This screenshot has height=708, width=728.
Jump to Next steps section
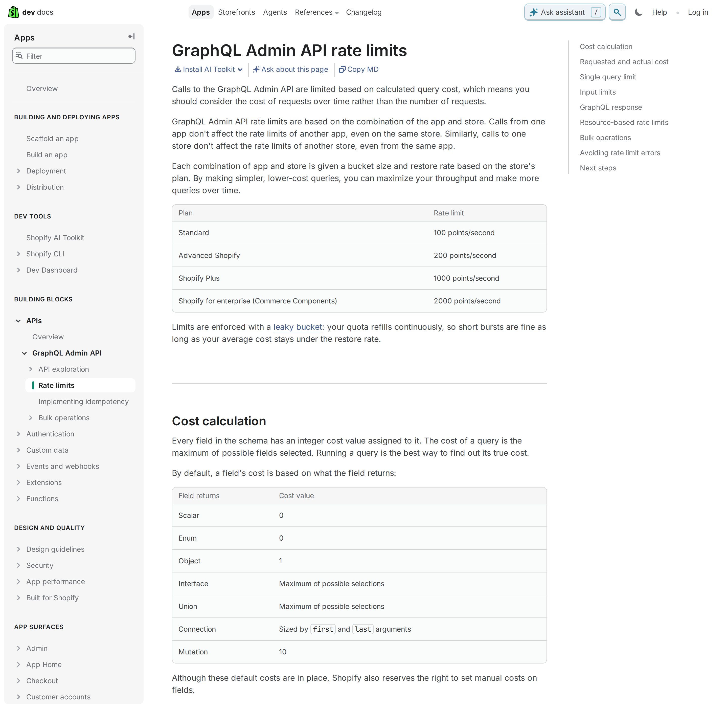[598, 168]
